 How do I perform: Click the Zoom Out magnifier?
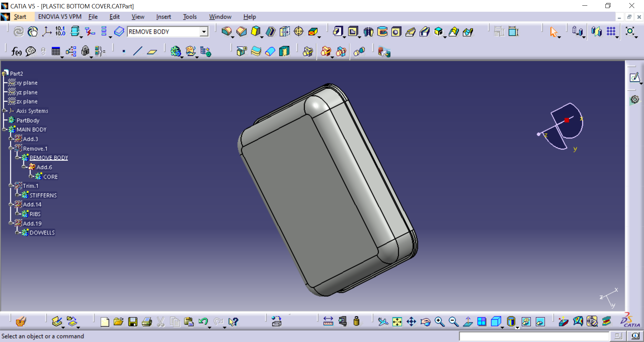click(x=453, y=322)
